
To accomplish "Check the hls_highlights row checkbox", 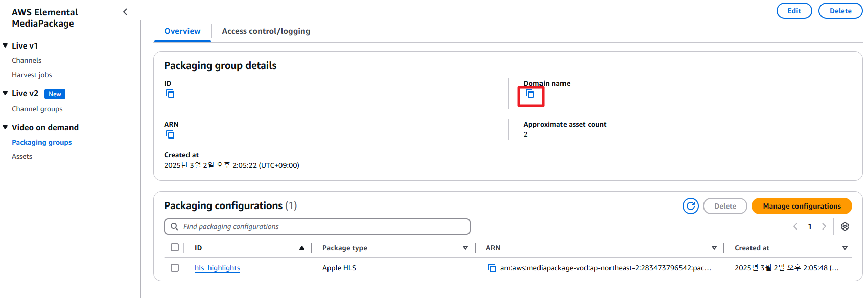I will (175, 268).
